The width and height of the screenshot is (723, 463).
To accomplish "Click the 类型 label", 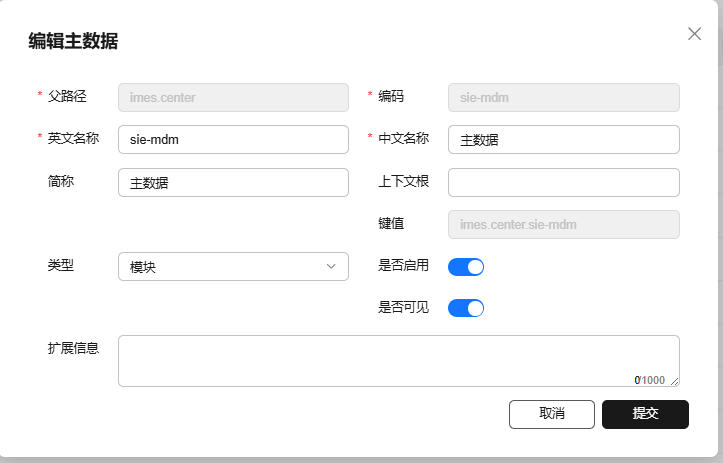I will pos(61,265).
